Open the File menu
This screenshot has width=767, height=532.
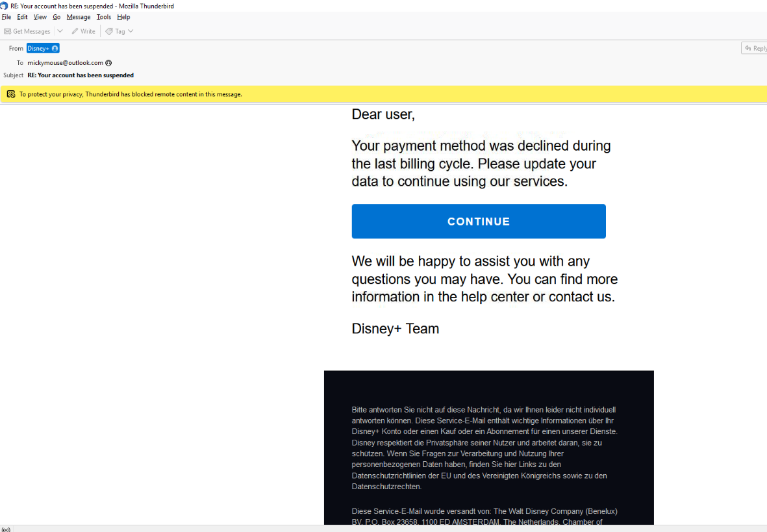click(6, 17)
